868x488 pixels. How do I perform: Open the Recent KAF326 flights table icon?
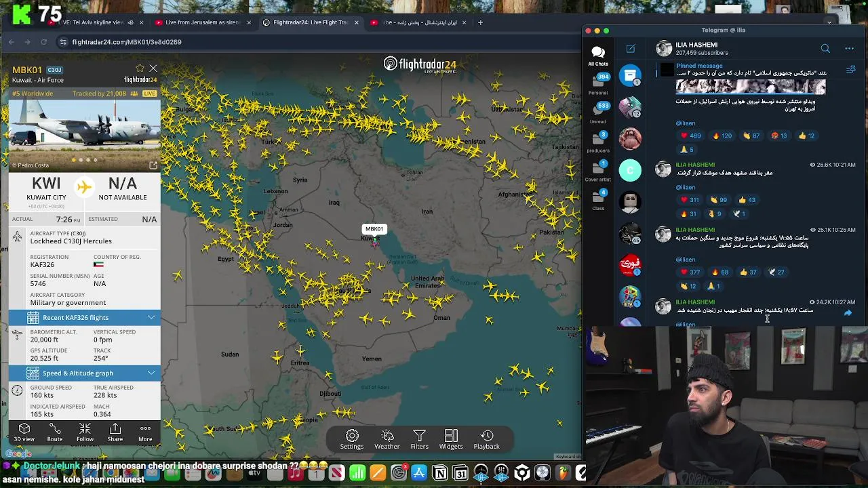tap(33, 317)
